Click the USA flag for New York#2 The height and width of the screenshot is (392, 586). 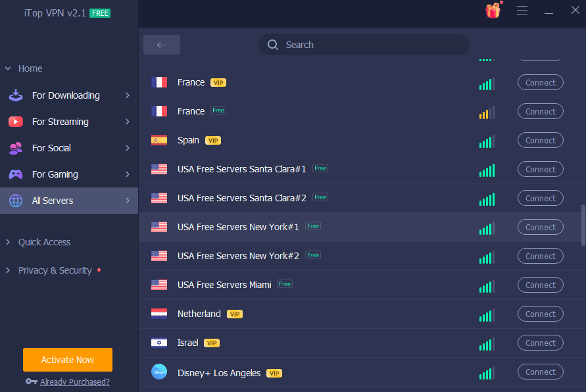(x=159, y=256)
